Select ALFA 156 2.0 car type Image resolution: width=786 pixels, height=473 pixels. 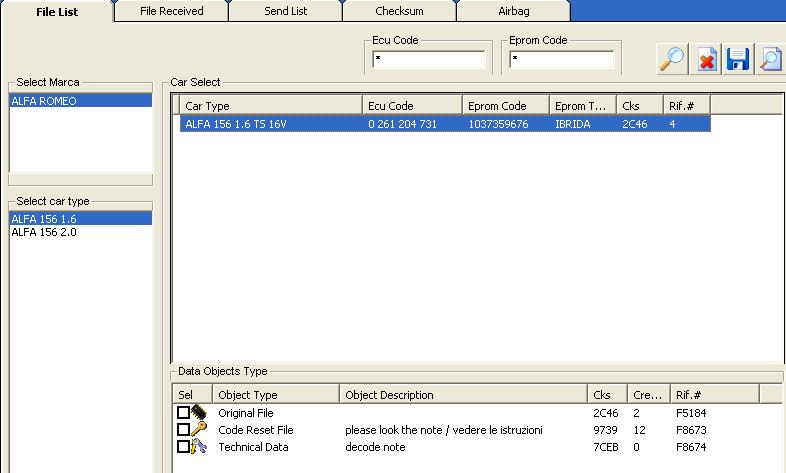click(81, 232)
